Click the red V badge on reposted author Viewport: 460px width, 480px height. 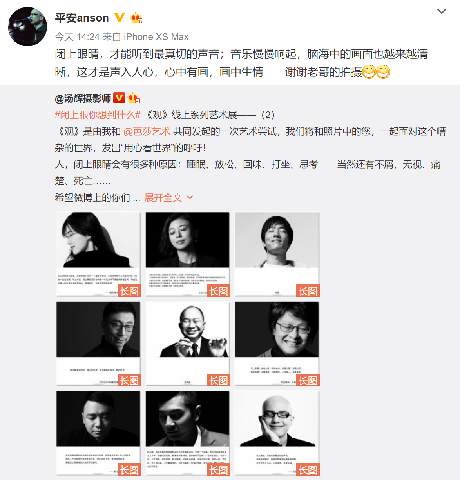(x=119, y=98)
